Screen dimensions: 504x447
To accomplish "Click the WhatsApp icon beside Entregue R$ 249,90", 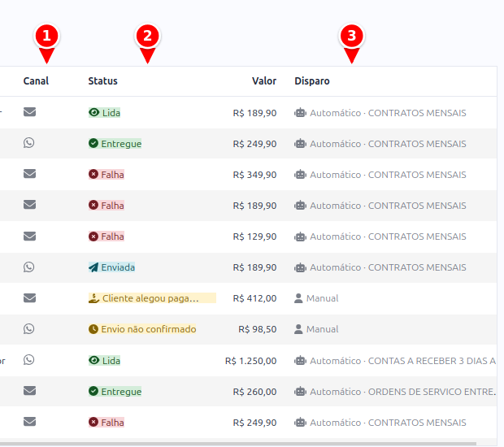I will pos(29,143).
